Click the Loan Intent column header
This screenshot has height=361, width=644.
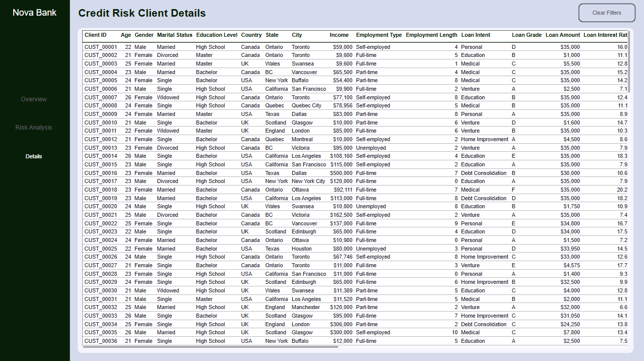pos(476,35)
